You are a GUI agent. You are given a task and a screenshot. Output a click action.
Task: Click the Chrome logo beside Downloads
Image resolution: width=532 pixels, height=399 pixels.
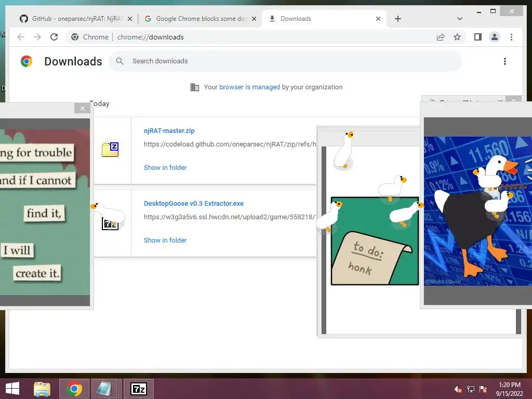(26, 61)
